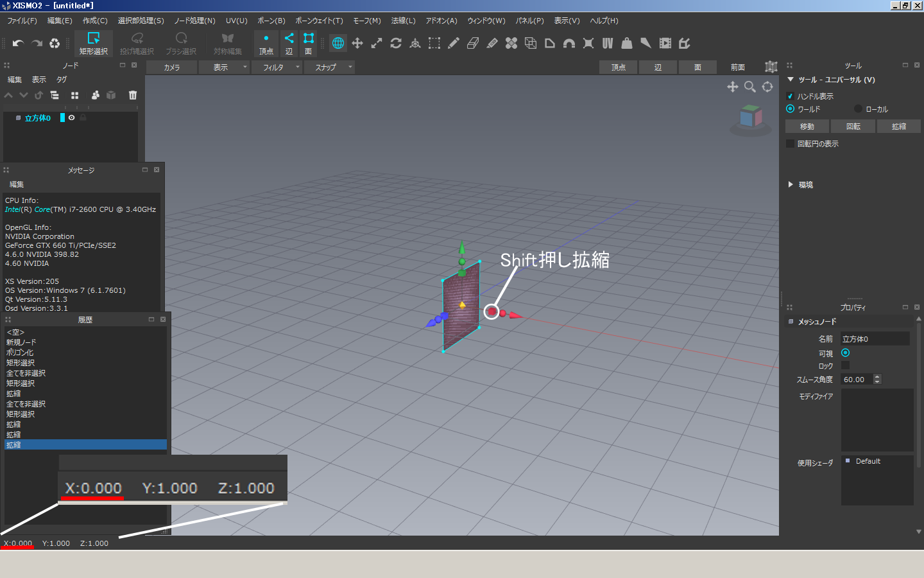This screenshot has width=924, height=578.
Task: Collapse the ツール - ユニバーサル (V) section
Action: (791, 80)
